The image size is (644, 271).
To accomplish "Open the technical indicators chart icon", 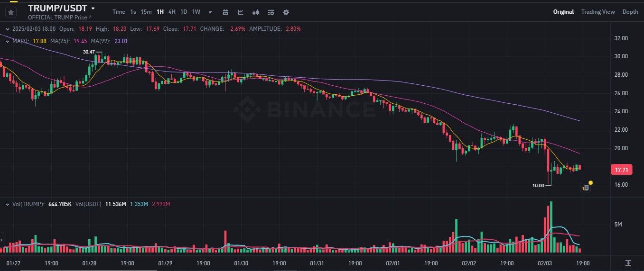I will (241, 12).
